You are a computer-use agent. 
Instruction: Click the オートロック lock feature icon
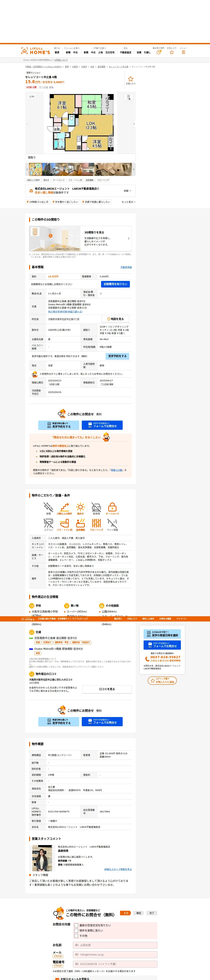[112, 509]
